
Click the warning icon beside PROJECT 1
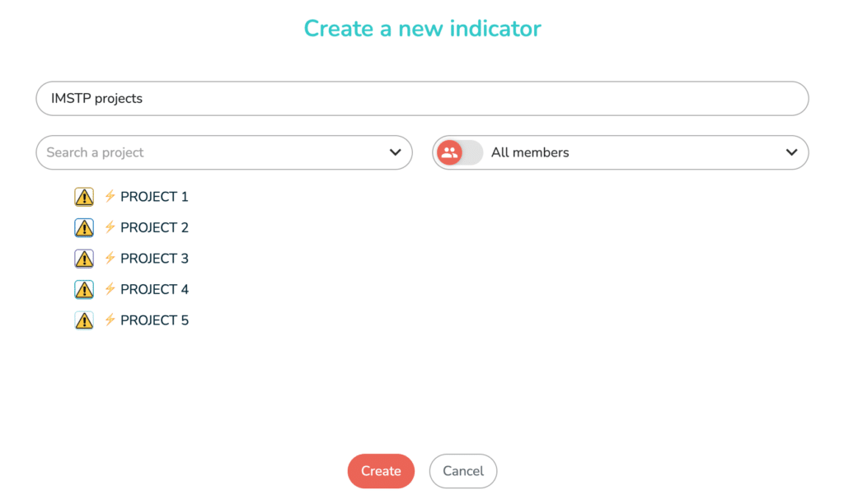pyautogui.click(x=83, y=197)
